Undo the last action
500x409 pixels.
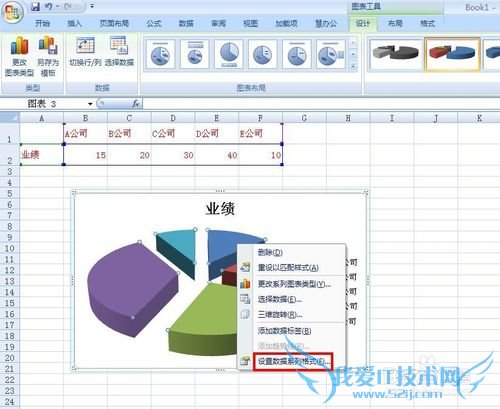[x=49, y=6]
